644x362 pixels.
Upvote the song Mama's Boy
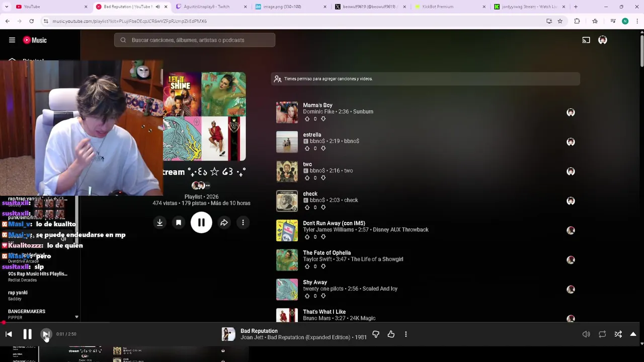pos(307,119)
